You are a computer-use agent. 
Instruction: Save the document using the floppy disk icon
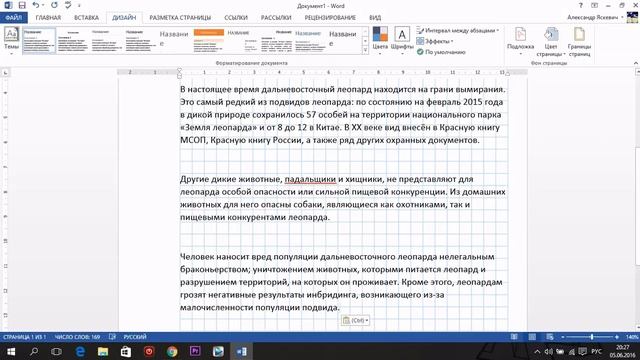pos(22,5)
